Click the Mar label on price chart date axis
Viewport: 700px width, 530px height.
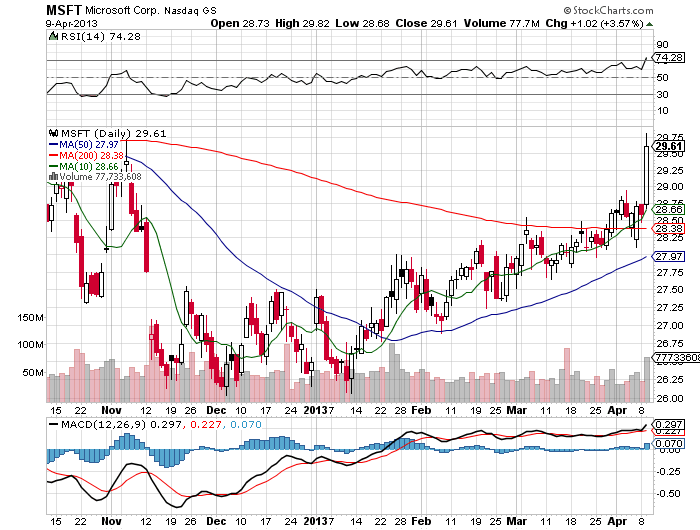(517, 410)
